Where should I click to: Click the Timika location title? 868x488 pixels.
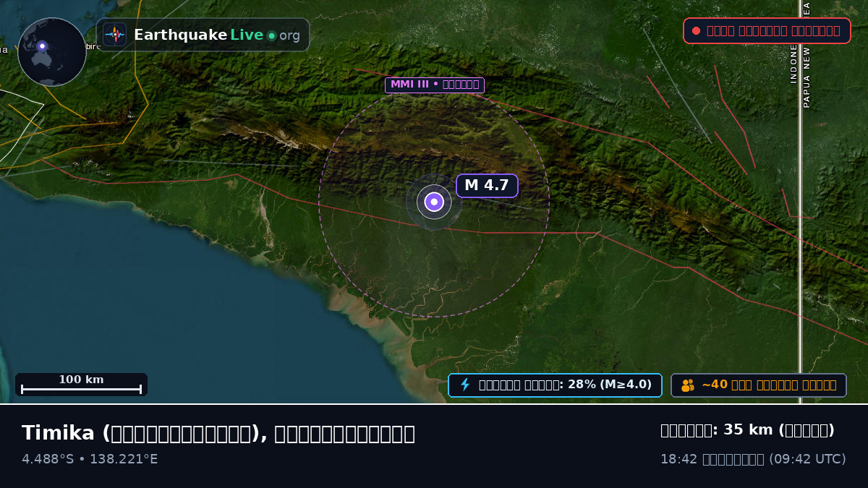click(x=218, y=433)
